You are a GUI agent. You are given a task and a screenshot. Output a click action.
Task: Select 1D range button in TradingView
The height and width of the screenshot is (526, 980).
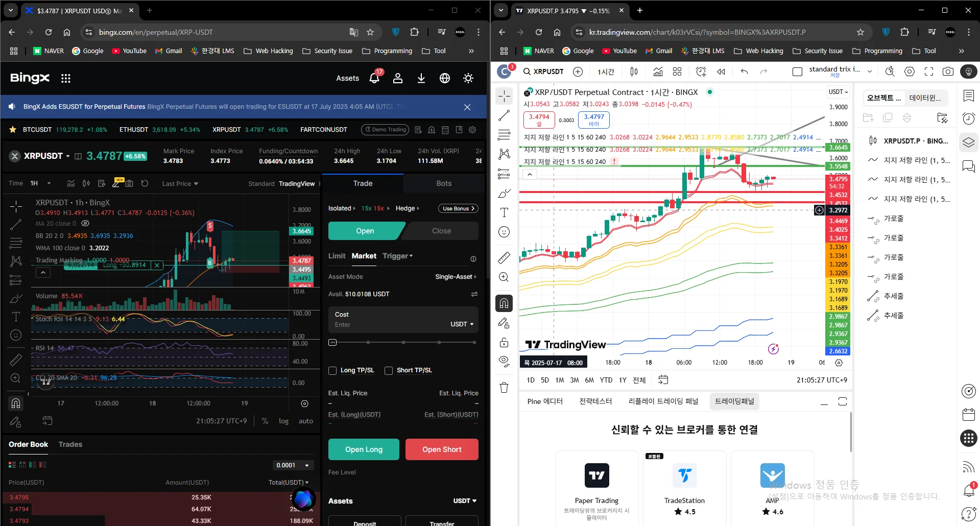tap(531, 380)
